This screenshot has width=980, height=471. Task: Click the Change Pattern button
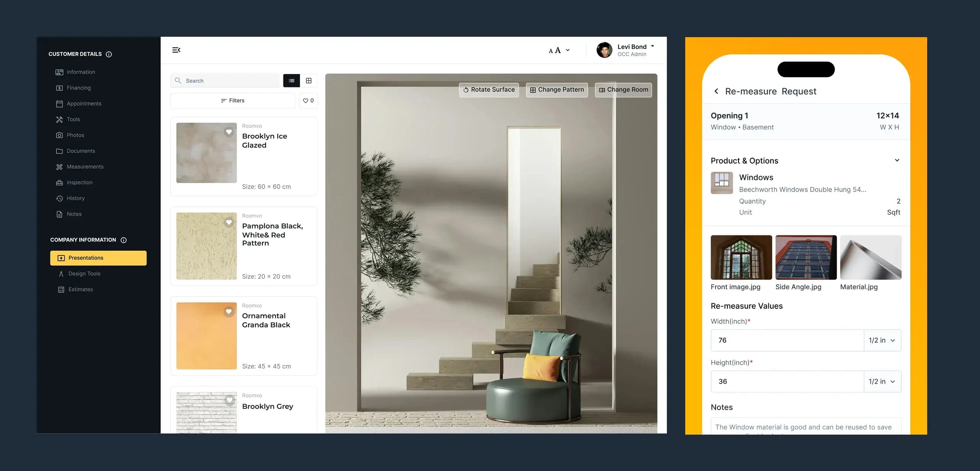tap(557, 90)
